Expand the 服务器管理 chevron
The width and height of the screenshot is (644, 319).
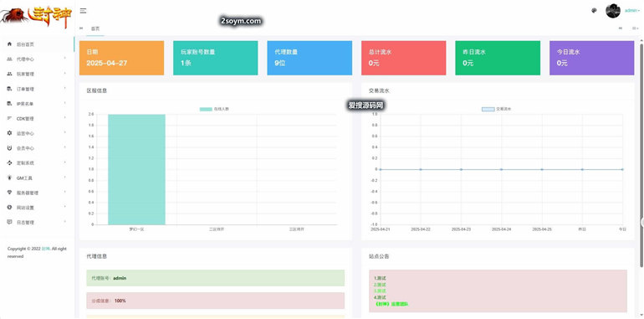[x=65, y=192]
